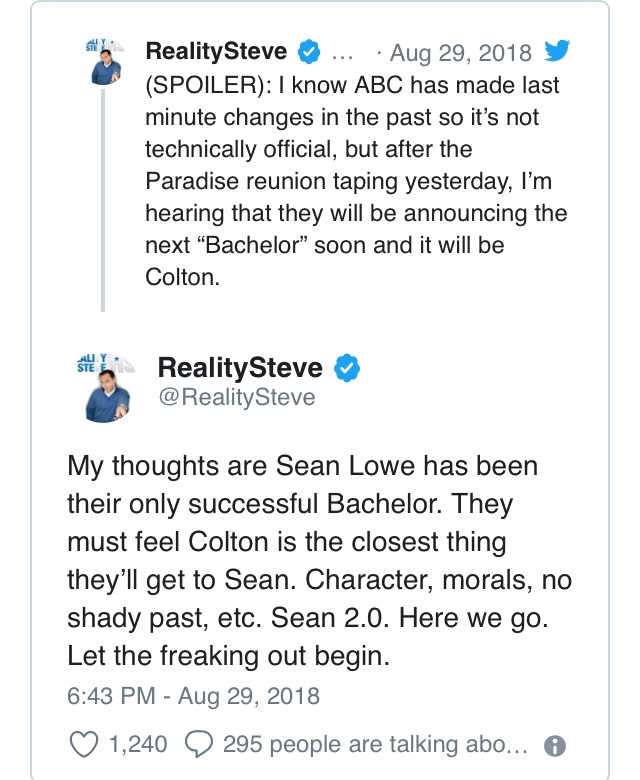
Task: Click the vertical thread line below the quoted avatar
Action: pyautogui.click(x=102, y=200)
